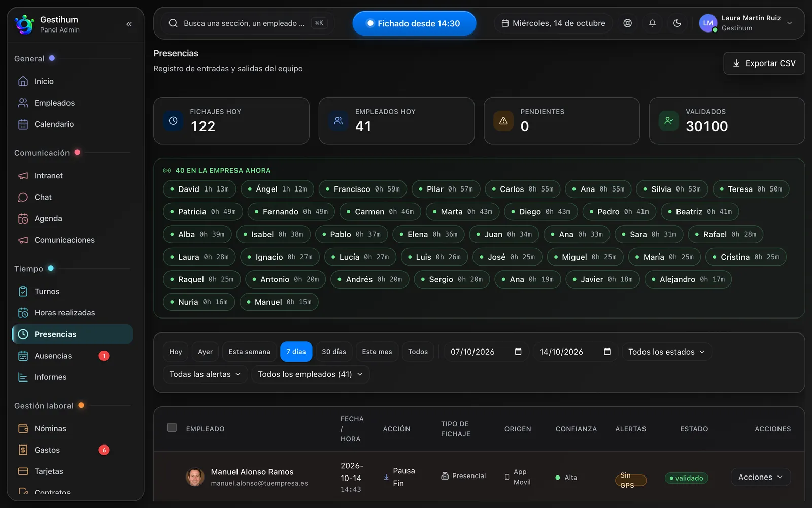This screenshot has width=812, height=508.
Task: Open Presencias in the sidebar
Action: (72, 334)
